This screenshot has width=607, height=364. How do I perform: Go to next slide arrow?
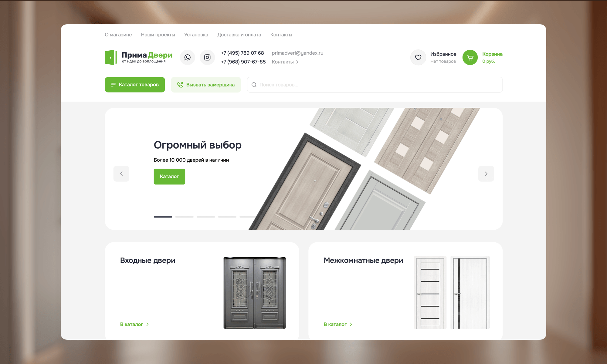pyautogui.click(x=486, y=174)
